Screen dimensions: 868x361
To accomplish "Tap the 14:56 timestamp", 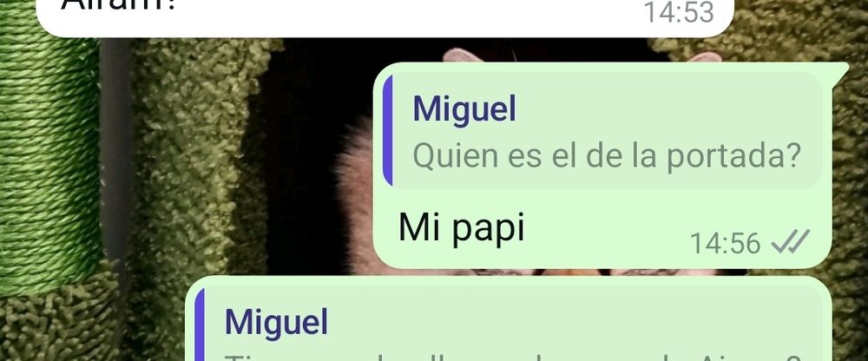I will tap(725, 242).
